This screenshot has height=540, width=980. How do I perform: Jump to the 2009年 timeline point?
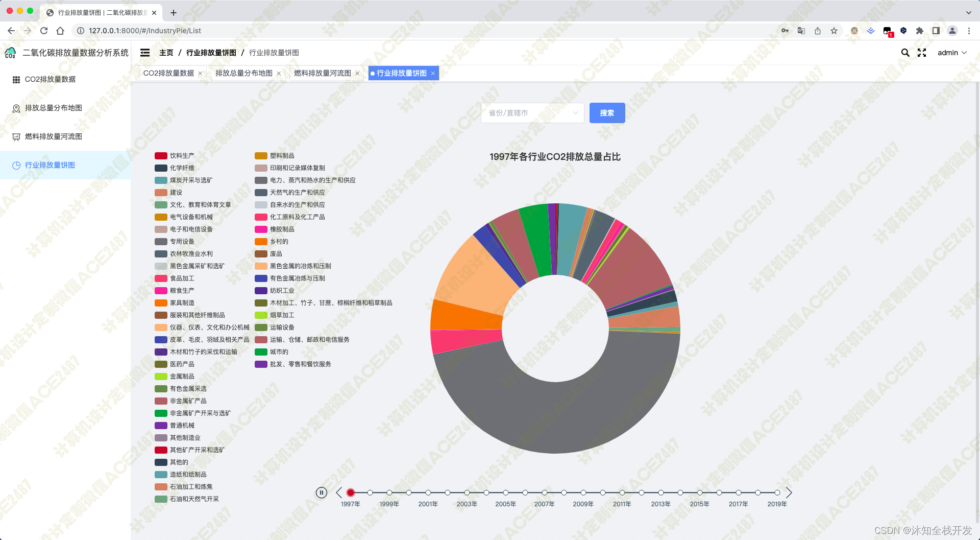(583, 492)
